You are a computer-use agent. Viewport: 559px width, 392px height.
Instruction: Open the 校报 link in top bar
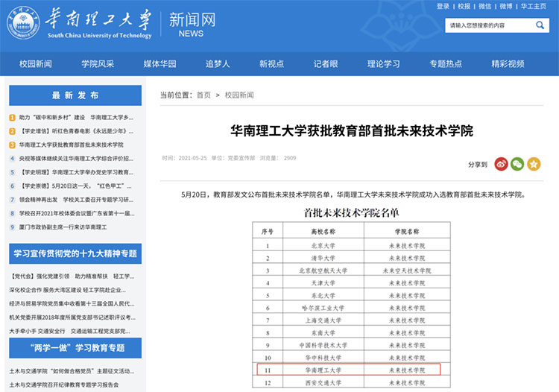point(464,6)
